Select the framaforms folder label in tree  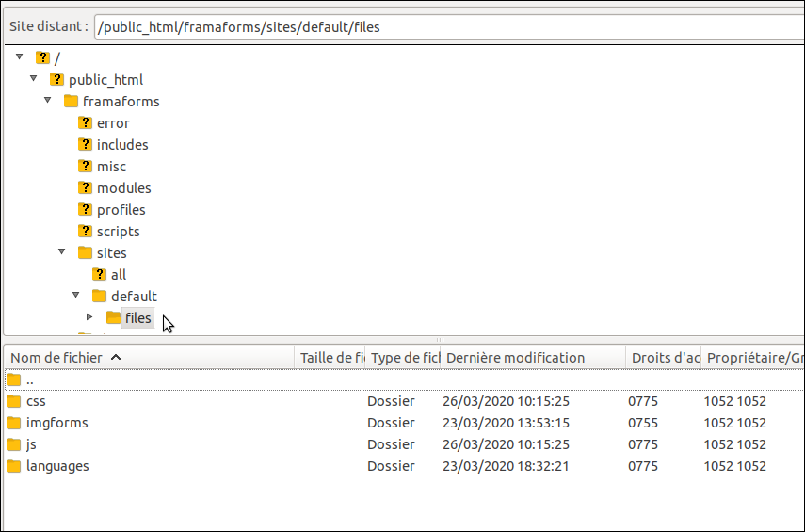point(121,102)
